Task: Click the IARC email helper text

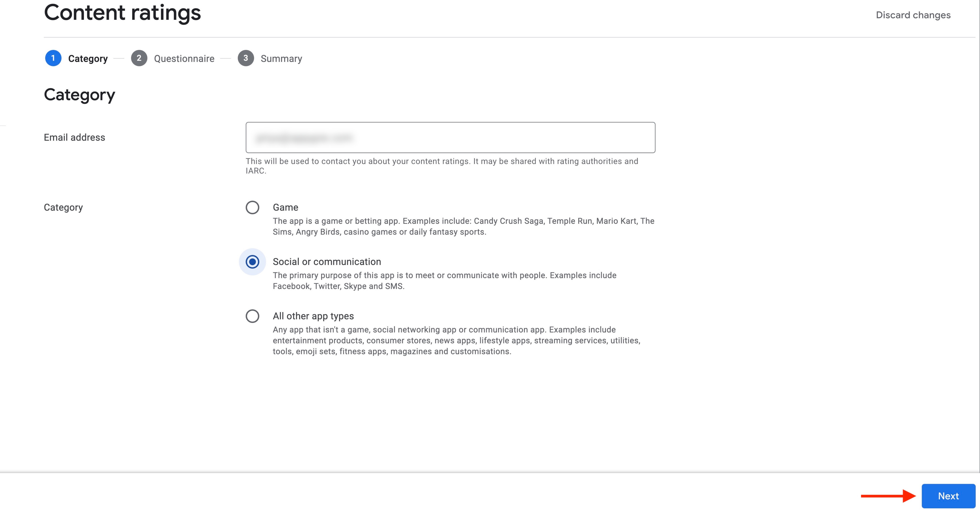Action: click(x=442, y=166)
